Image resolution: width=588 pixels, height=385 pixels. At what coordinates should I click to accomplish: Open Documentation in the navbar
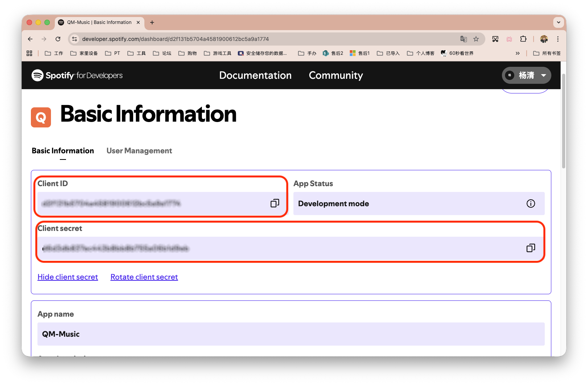tap(255, 75)
